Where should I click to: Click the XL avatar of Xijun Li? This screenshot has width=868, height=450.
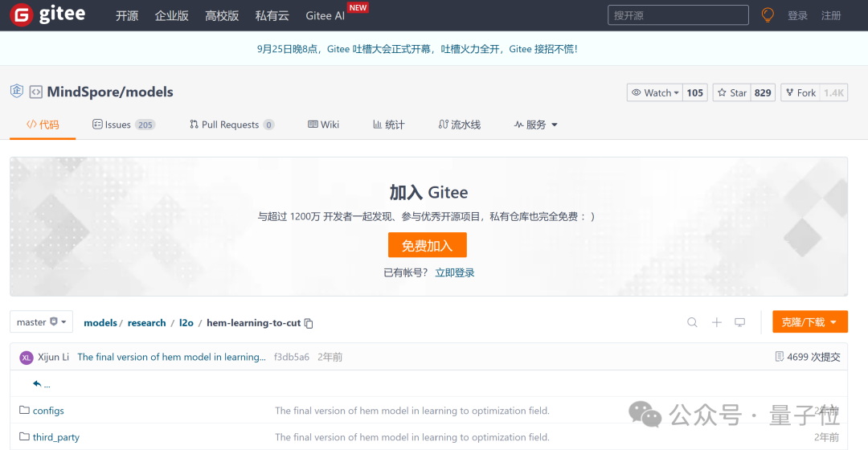26,358
